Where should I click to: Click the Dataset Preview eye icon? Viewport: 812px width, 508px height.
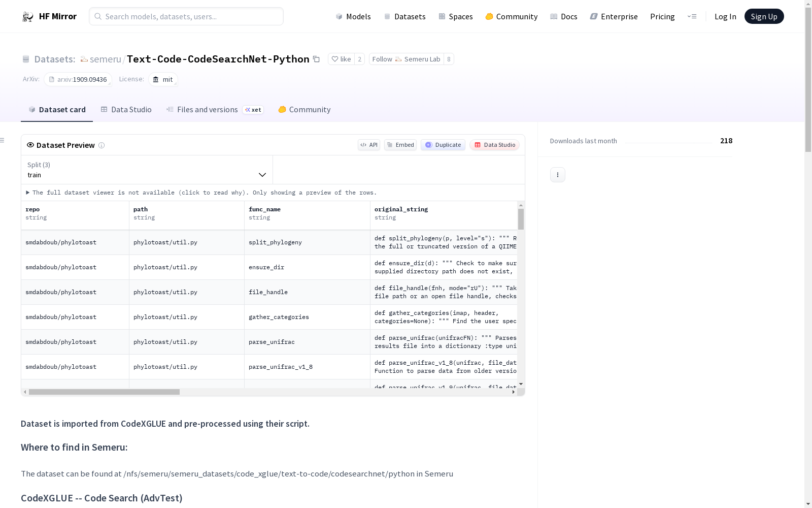30,145
